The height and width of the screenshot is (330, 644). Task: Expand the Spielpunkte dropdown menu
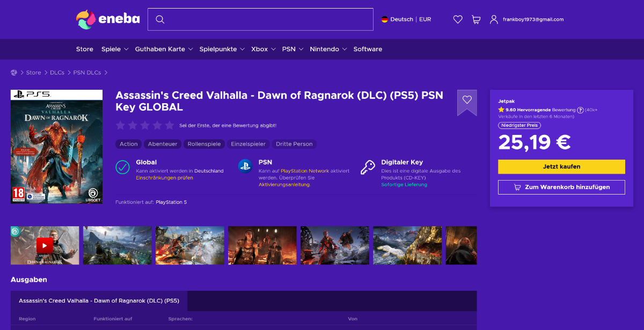pos(222,49)
